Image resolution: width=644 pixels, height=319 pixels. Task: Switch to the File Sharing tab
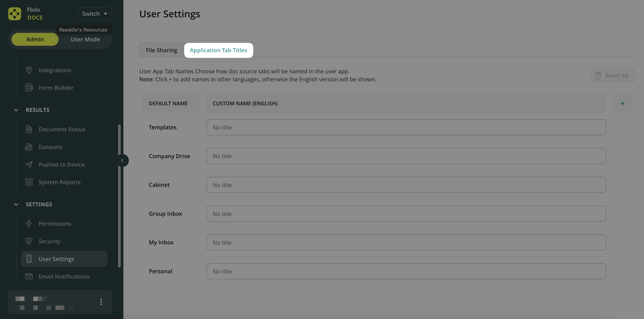162,50
